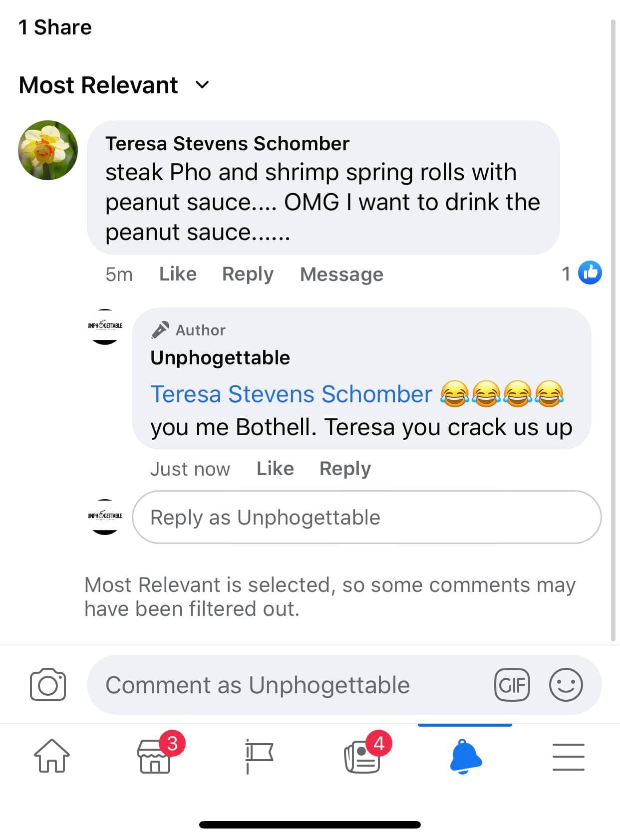The image size is (620, 840).
Task: Open Teresa's daffodil profile picture
Action: click(48, 150)
